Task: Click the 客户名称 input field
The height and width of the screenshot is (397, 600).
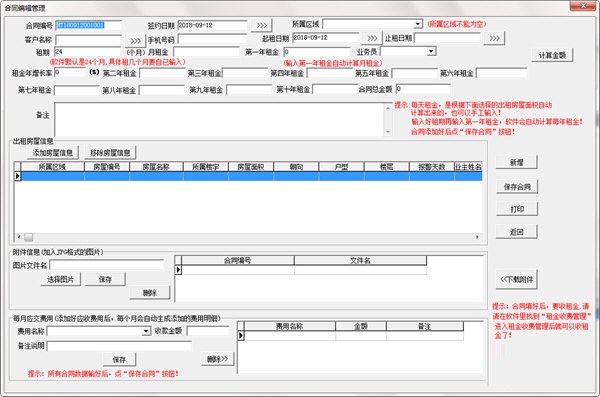Action: pyautogui.click(x=88, y=40)
